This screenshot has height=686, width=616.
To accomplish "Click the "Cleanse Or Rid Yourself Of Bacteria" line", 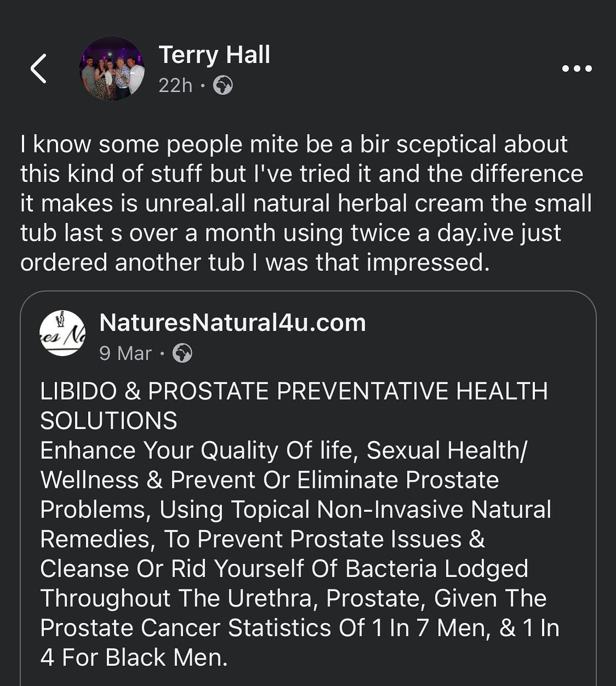I will [284, 569].
